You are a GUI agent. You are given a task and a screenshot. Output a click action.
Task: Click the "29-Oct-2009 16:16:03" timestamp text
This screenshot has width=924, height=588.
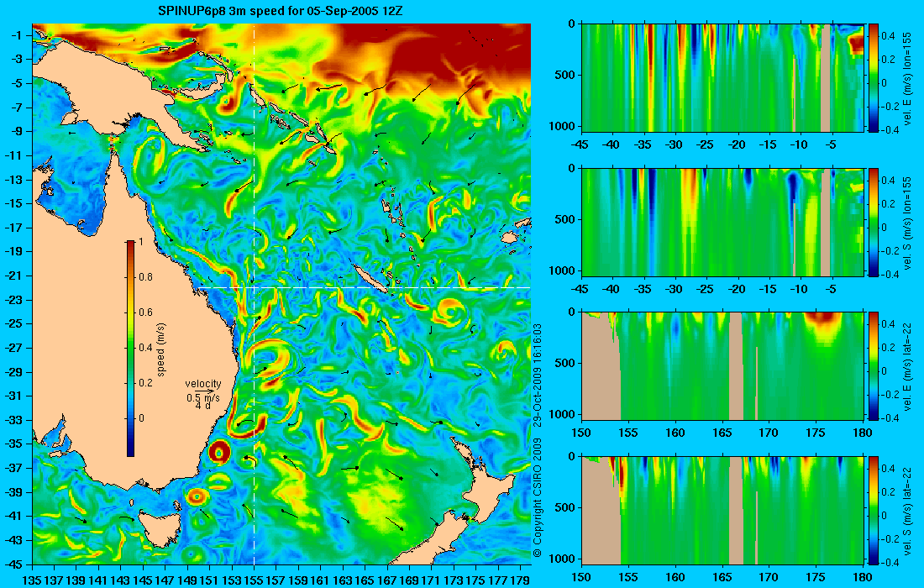(538, 377)
